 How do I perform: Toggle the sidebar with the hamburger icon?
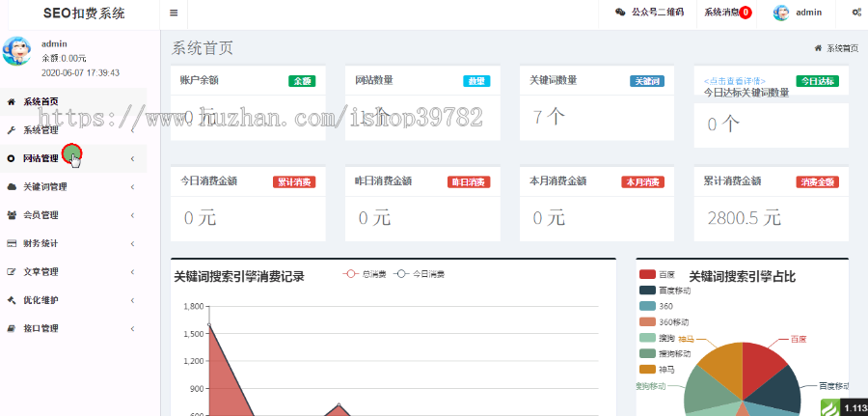174,13
